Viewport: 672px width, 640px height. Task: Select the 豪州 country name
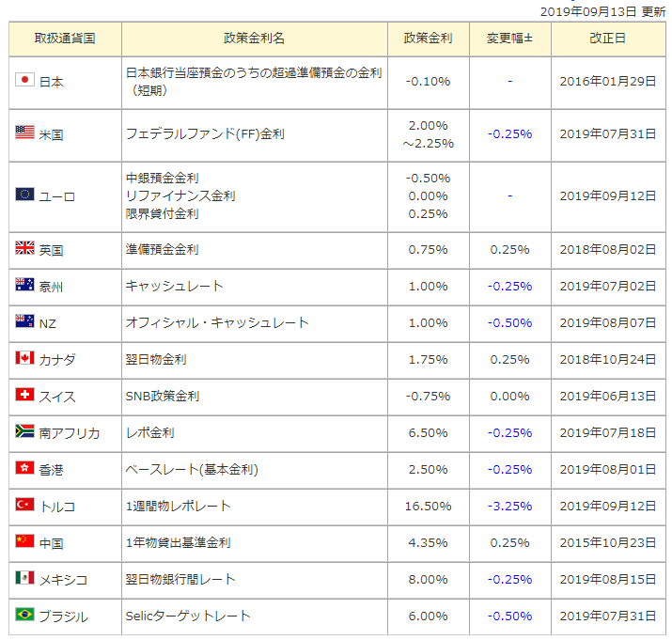tap(51, 288)
